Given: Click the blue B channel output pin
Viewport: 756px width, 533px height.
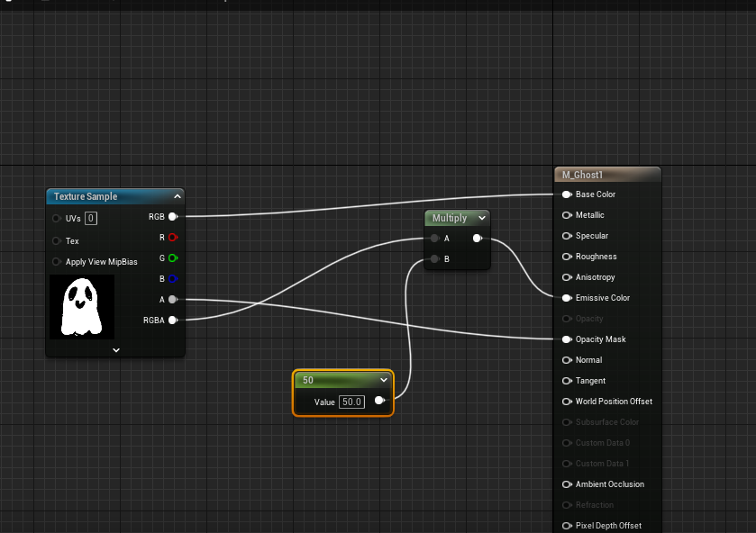Looking at the screenshot, I should 172,279.
